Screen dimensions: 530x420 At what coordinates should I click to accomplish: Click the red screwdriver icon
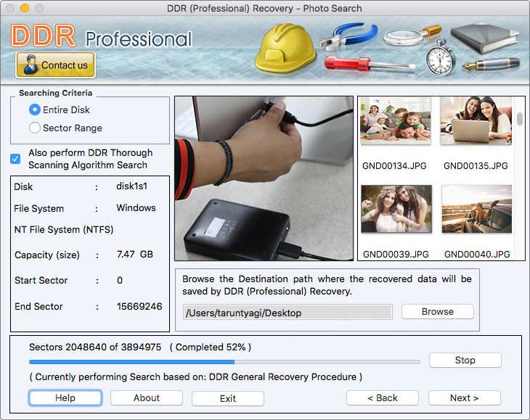(x=370, y=64)
